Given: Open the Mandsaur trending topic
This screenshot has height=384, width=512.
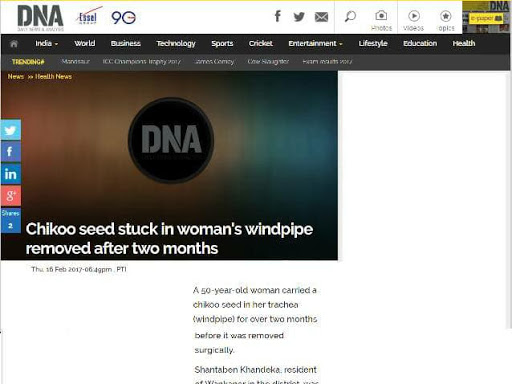Looking at the screenshot, I should pyautogui.click(x=76, y=61).
